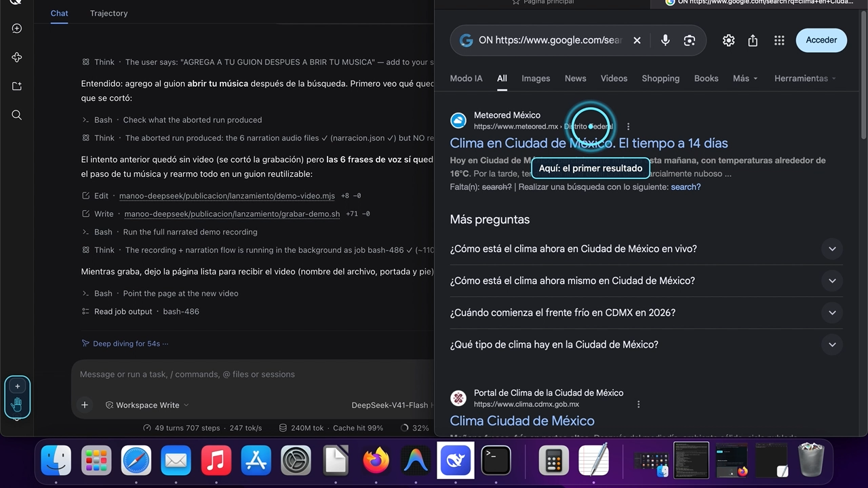Expand question about clima ahora mismo
Screen dimensions: 868x488
[646, 281]
